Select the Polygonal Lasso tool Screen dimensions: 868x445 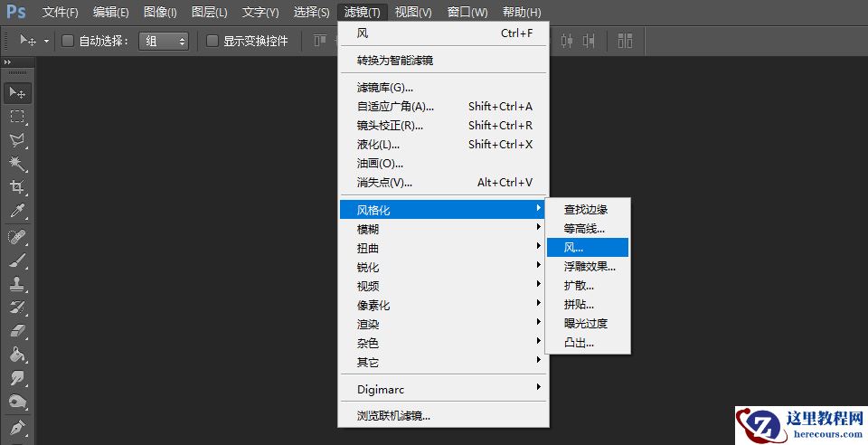pos(17,140)
